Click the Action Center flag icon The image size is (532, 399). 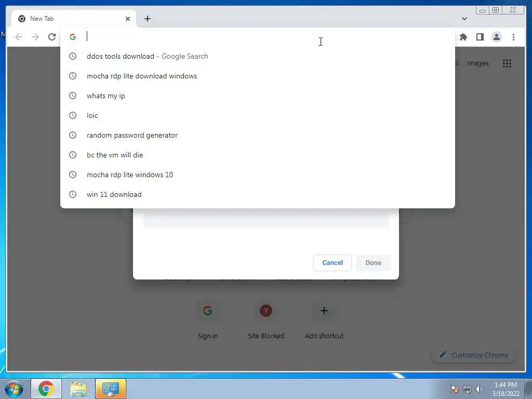[x=454, y=389]
